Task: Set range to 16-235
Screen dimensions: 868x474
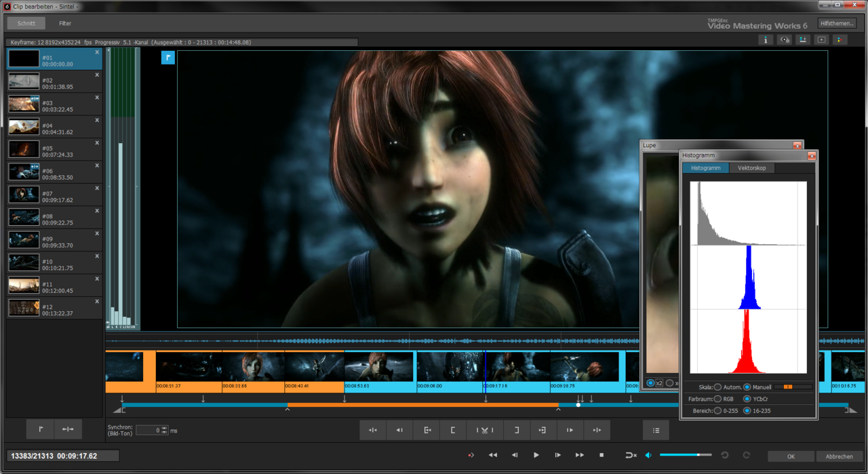Action: 747,410
